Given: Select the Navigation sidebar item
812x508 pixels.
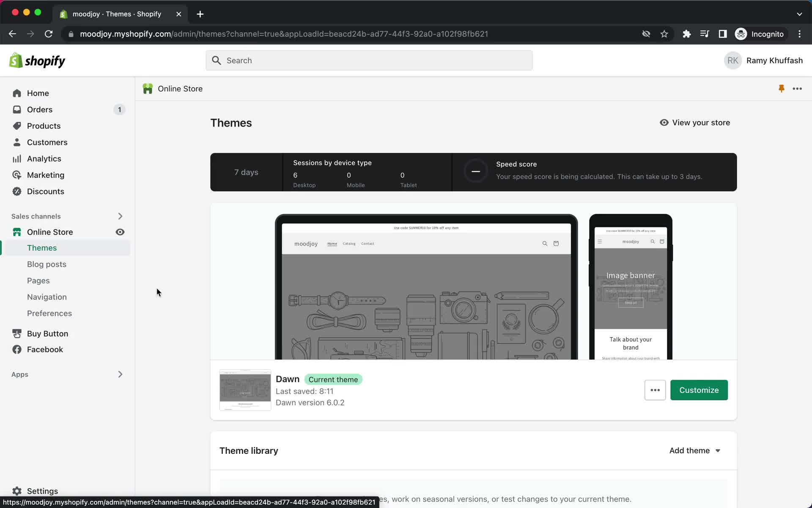Looking at the screenshot, I should coord(46,297).
